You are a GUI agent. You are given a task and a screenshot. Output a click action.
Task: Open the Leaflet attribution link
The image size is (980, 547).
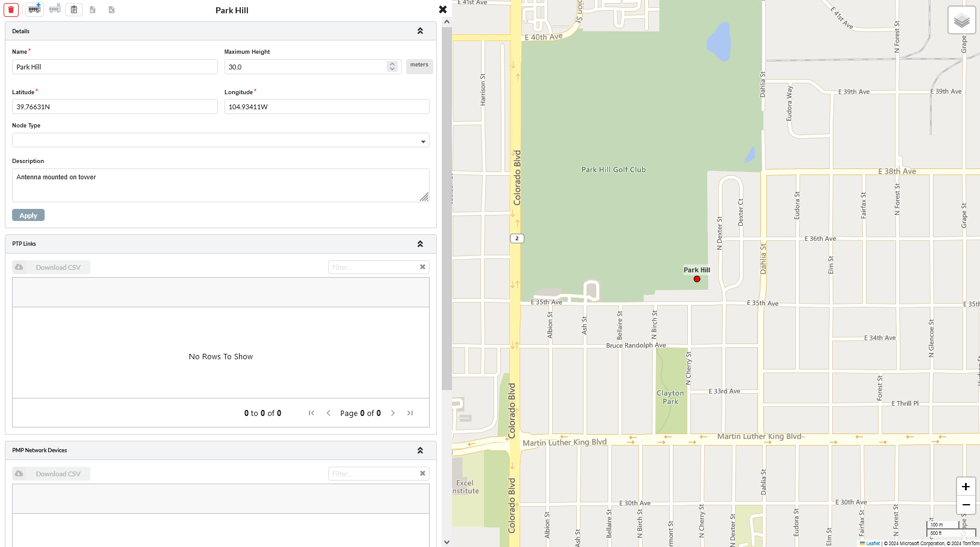pos(873,543)
